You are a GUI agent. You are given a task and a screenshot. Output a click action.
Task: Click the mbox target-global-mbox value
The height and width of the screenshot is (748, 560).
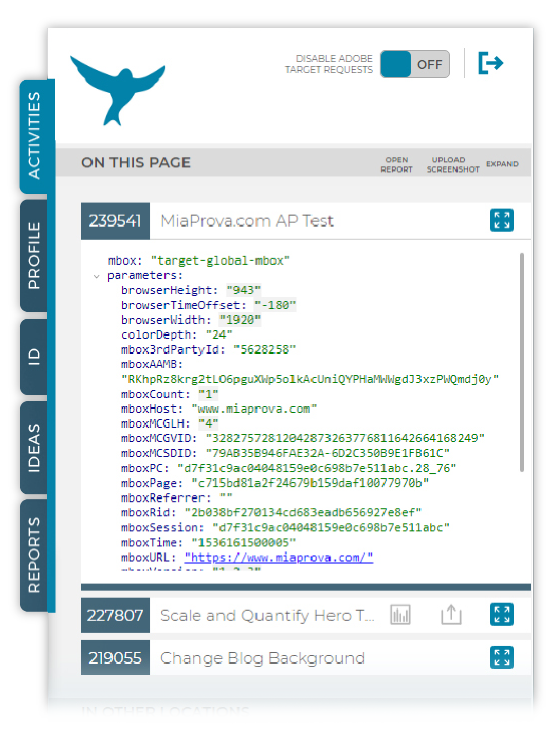tap(220, 261)
